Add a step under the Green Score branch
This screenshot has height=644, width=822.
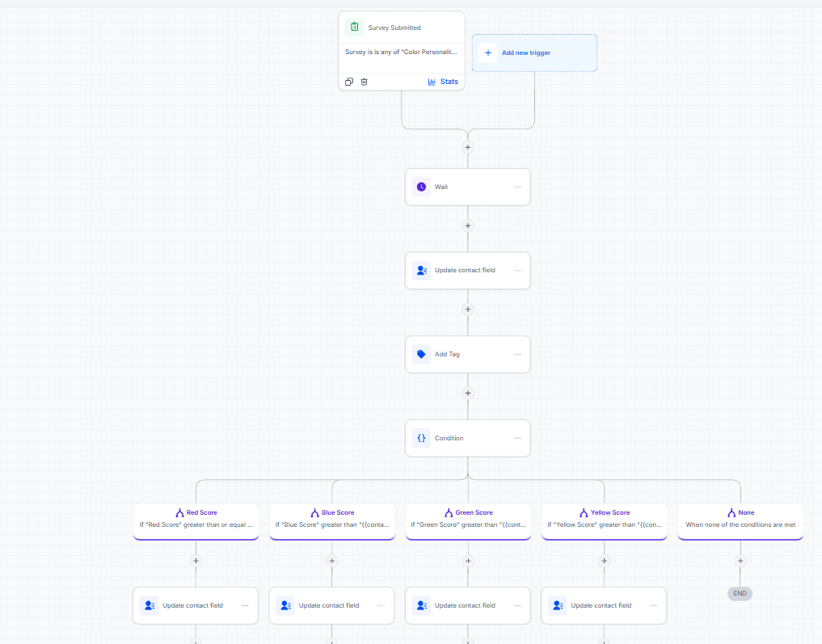coord(468,561)
